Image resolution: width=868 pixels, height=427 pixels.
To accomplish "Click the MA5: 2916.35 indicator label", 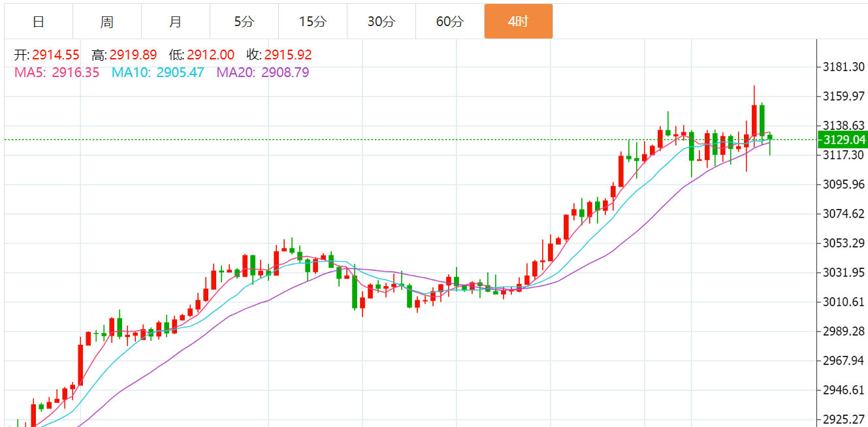I will [57, 72].
